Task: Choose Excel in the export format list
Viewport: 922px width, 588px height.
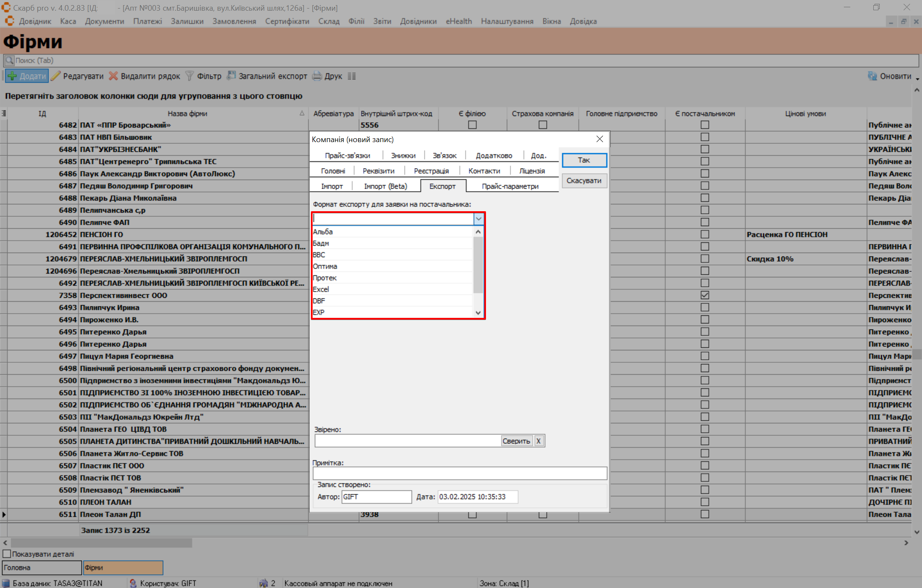Action: pos(321,289)
